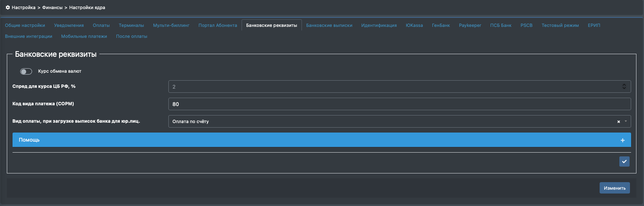
Task: Click the Настройки ядра breadcrumb
Action: click(x=87, y=8)
